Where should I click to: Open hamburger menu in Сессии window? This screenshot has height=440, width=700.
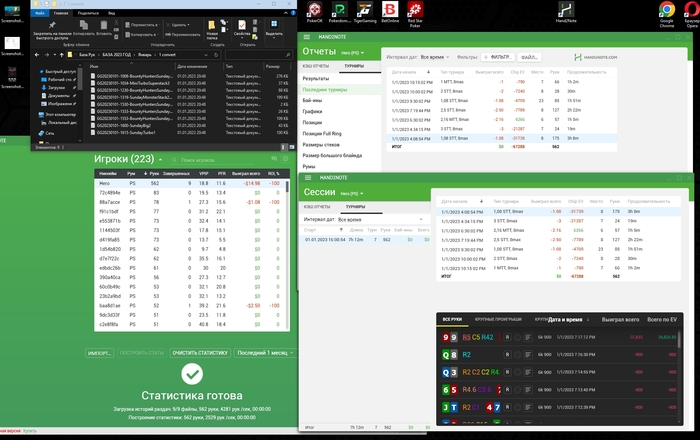pyautogui.click(x=308, y=178)
